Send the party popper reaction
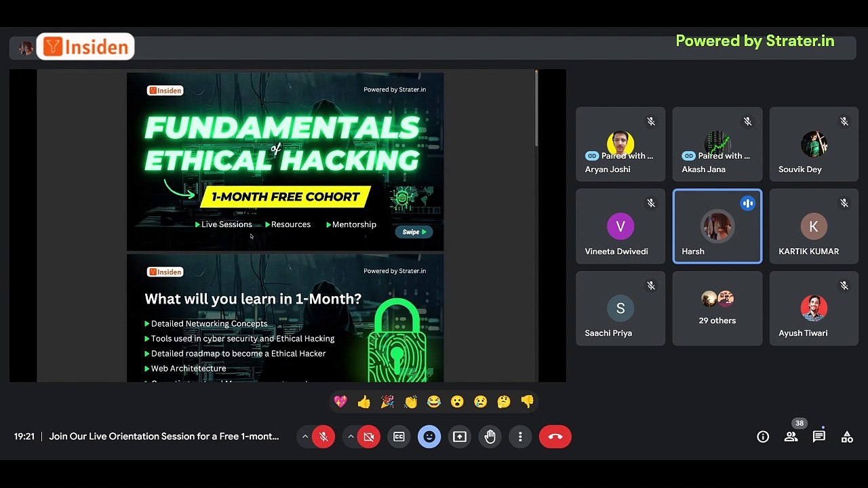The height and width of the screenshot is (488, 868). click(387, 402)
